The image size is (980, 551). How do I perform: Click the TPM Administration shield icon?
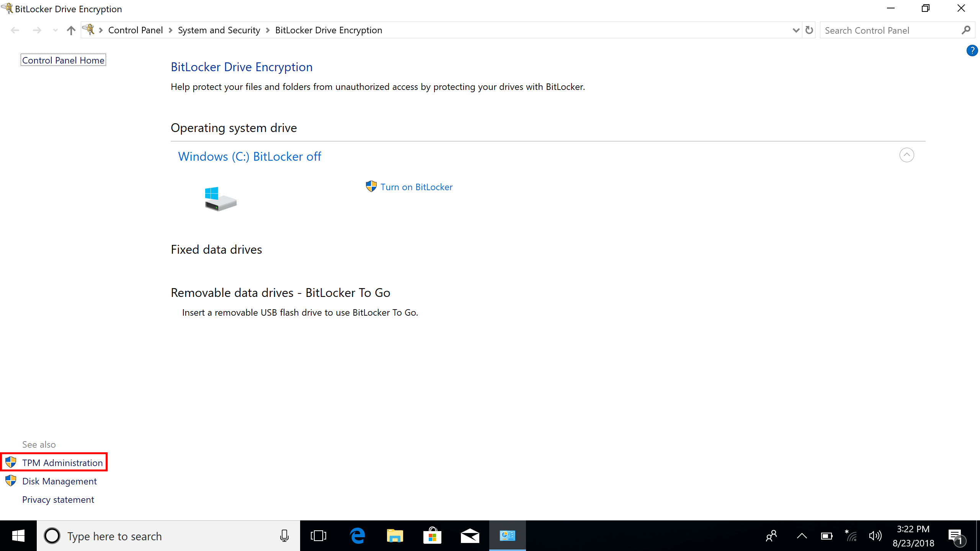(11, 463)
